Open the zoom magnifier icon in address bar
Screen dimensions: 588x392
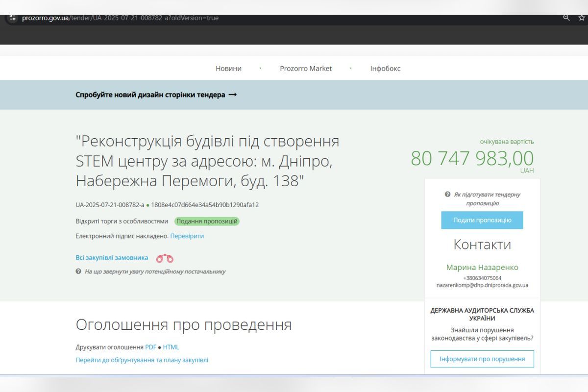click(566, 18)
